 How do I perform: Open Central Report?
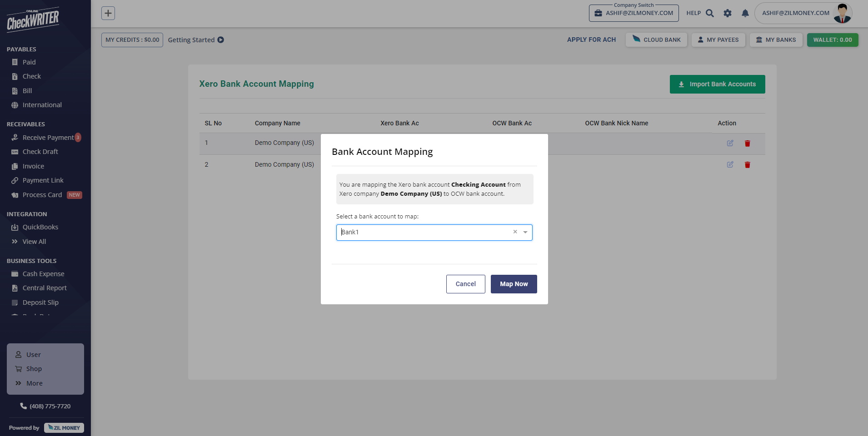click(45, 288)
